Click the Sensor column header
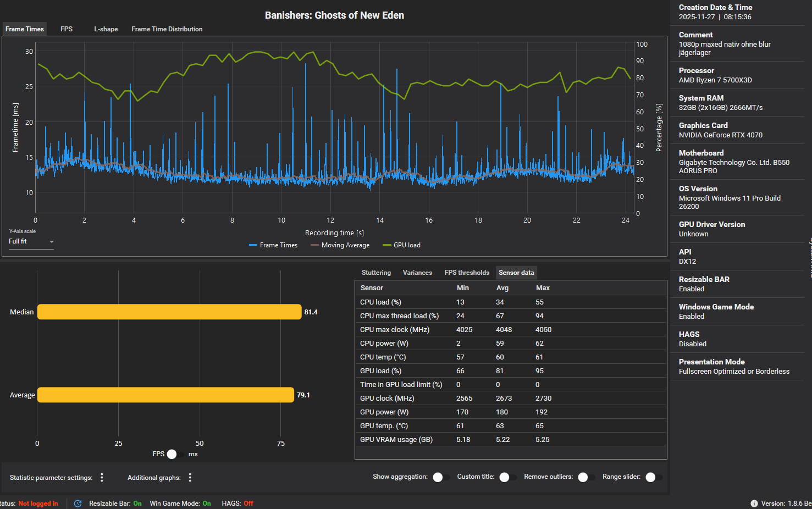812x509 pixels. (x=372, y=288)
